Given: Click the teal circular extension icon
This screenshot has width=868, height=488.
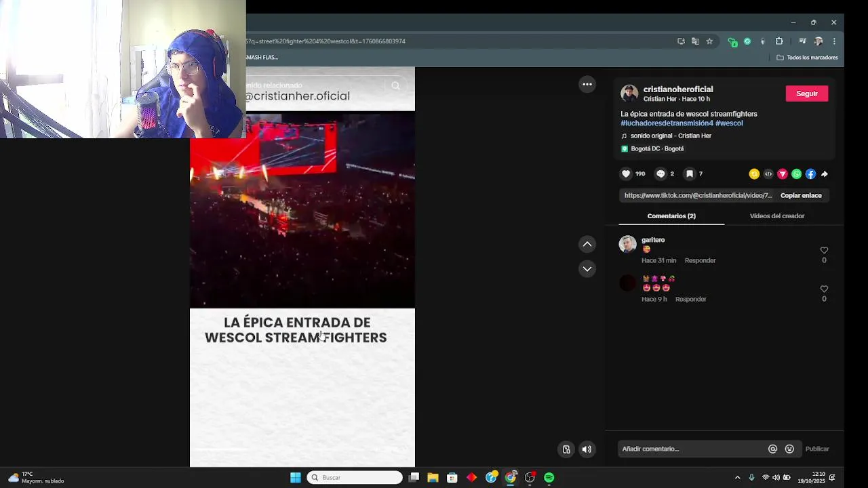Looking at the screenshot, I should pos(747,41).
